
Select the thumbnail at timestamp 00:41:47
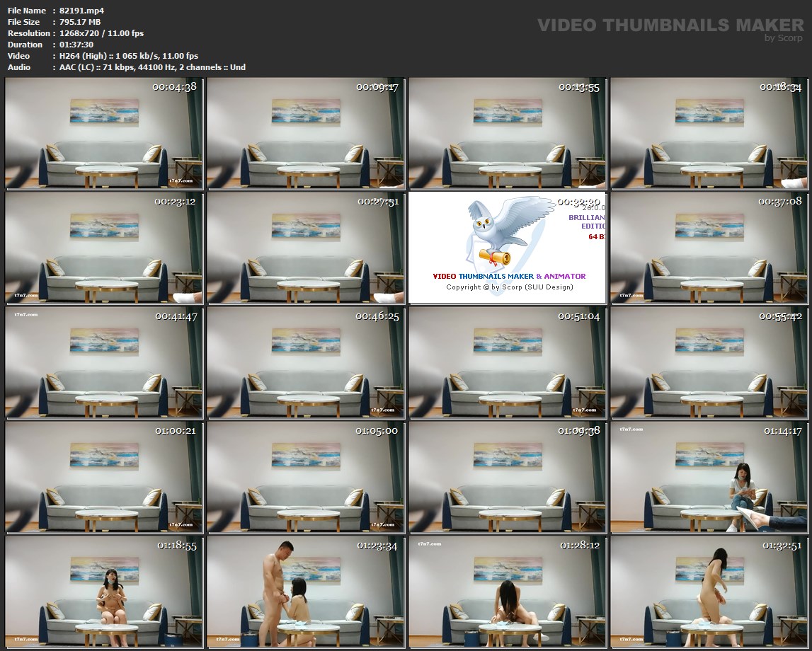103,362
